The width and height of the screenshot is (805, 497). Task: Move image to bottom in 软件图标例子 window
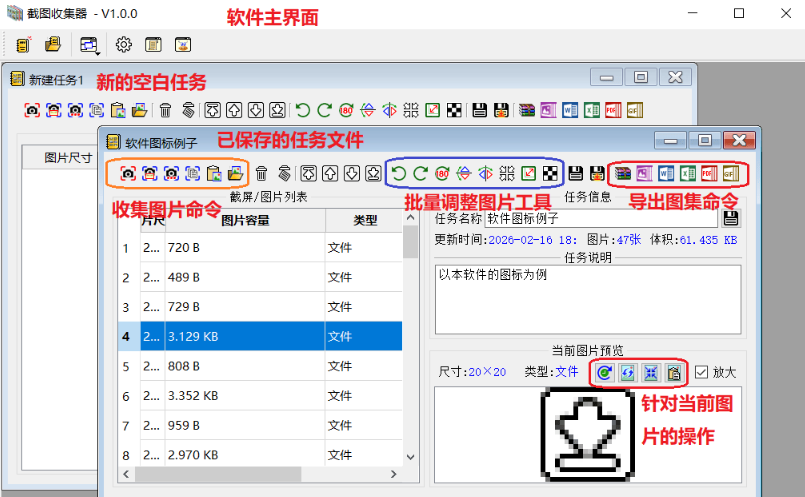(373, 174)
